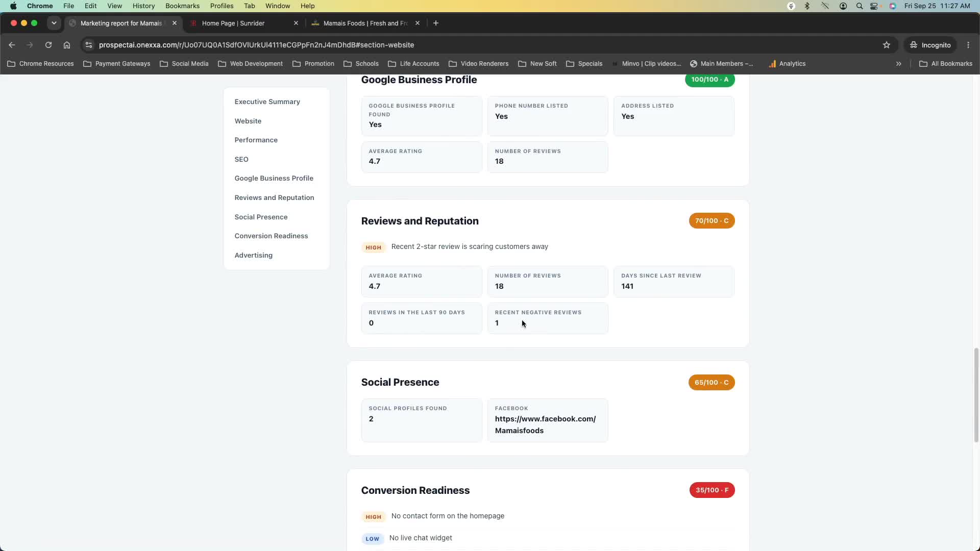Open the Main Members bookmark
Viewport: 980px width, 551px height.
tap(721, 64)
